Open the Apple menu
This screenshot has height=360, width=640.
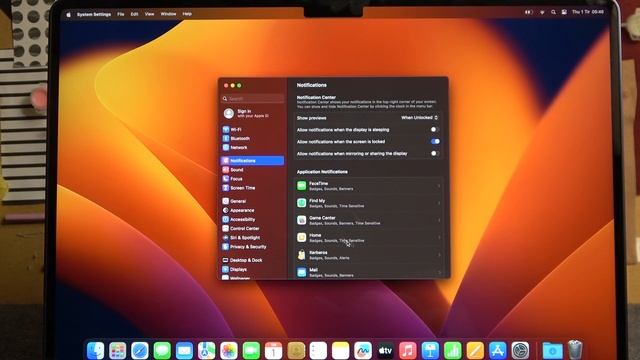click(69, 14)
